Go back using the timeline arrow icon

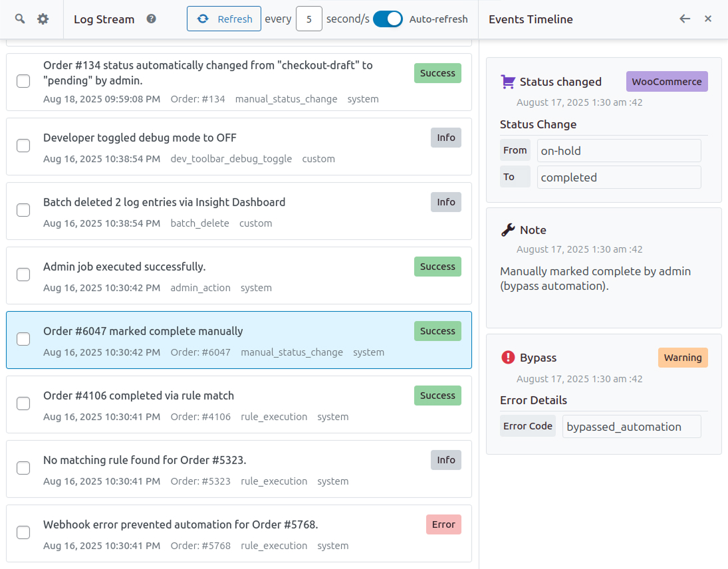(x=685, y=19)
